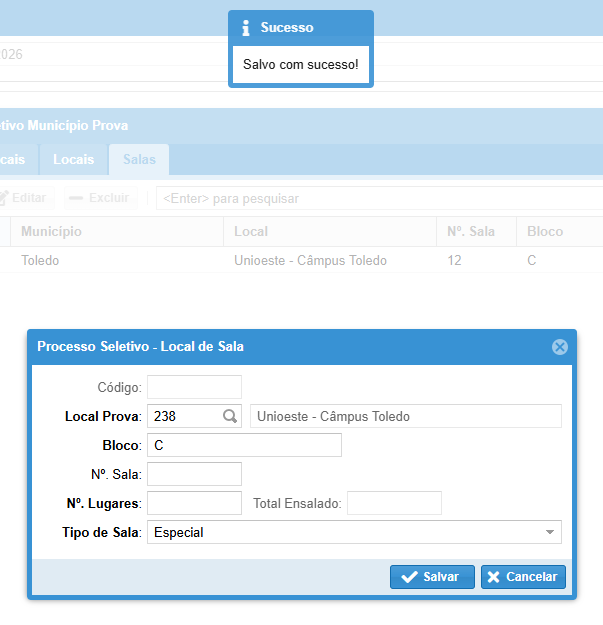Click the Excluir toolbar button
The width and height of the screenshot is (603, 625).
point(99,198)
